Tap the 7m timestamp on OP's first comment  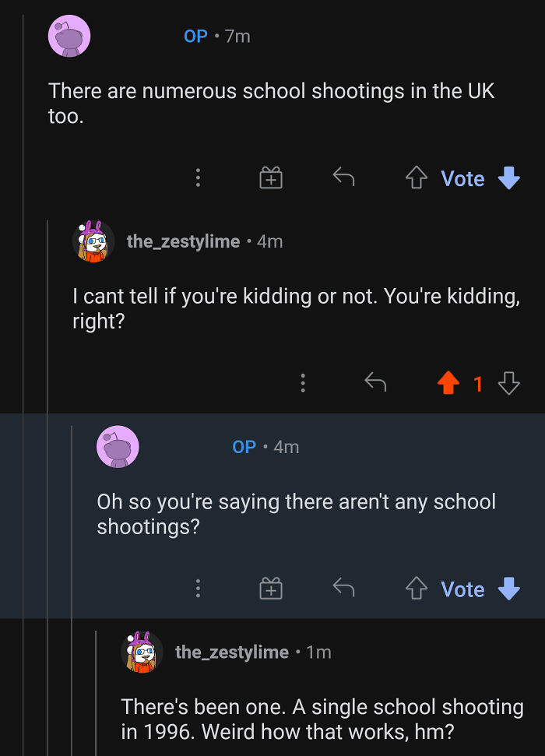(235, 35)
